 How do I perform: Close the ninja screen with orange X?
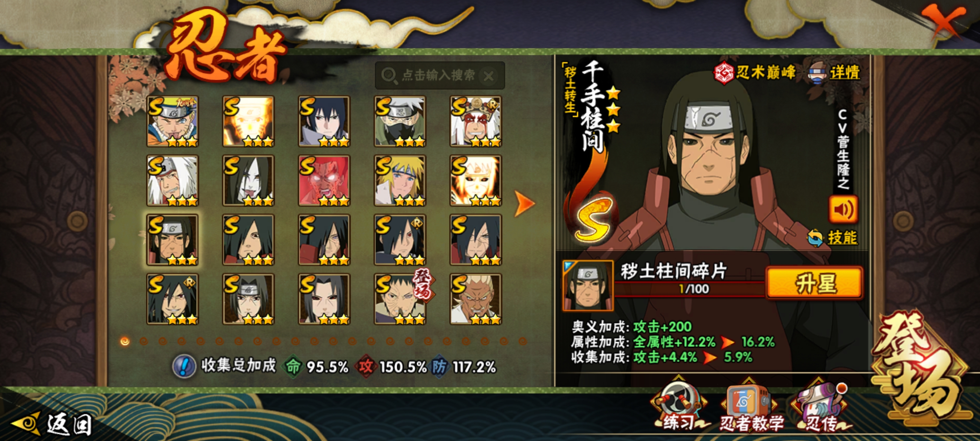click(x=941, y=21)
